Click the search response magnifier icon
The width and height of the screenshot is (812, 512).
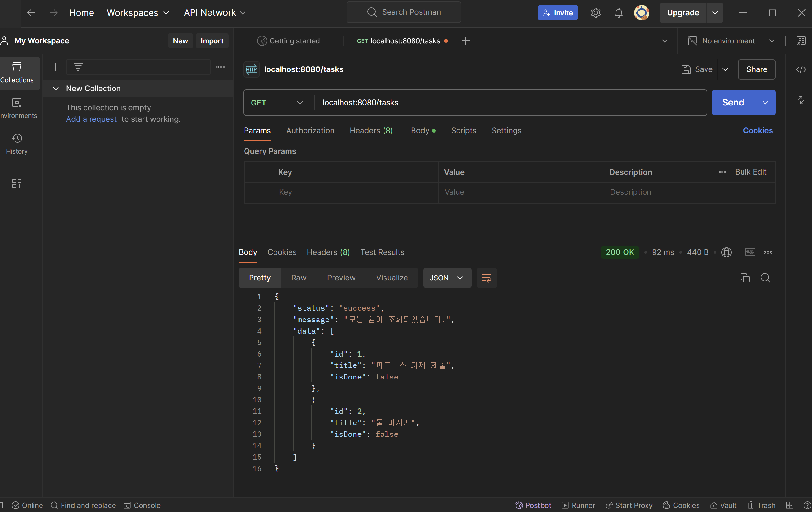tap(765, 278)
